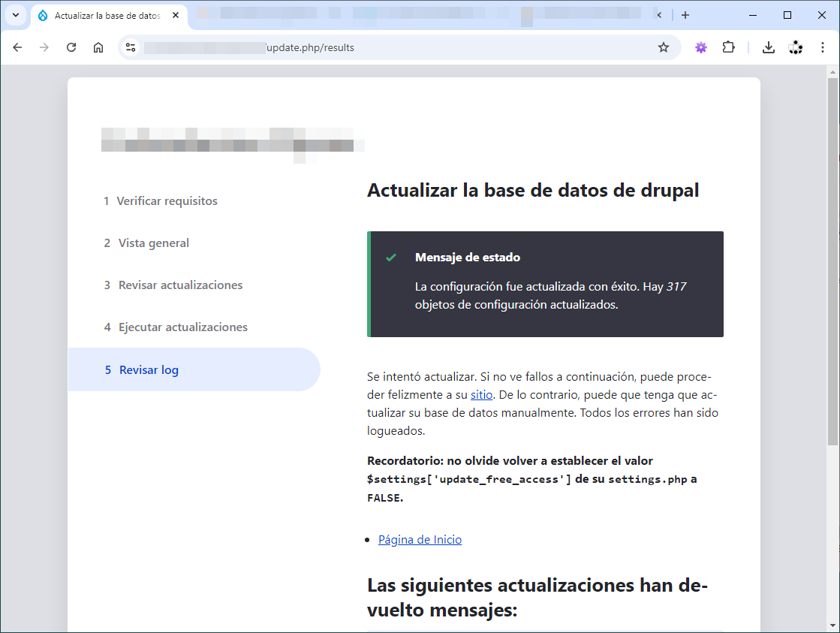Show browser downloads

click(x=768, y=47)
